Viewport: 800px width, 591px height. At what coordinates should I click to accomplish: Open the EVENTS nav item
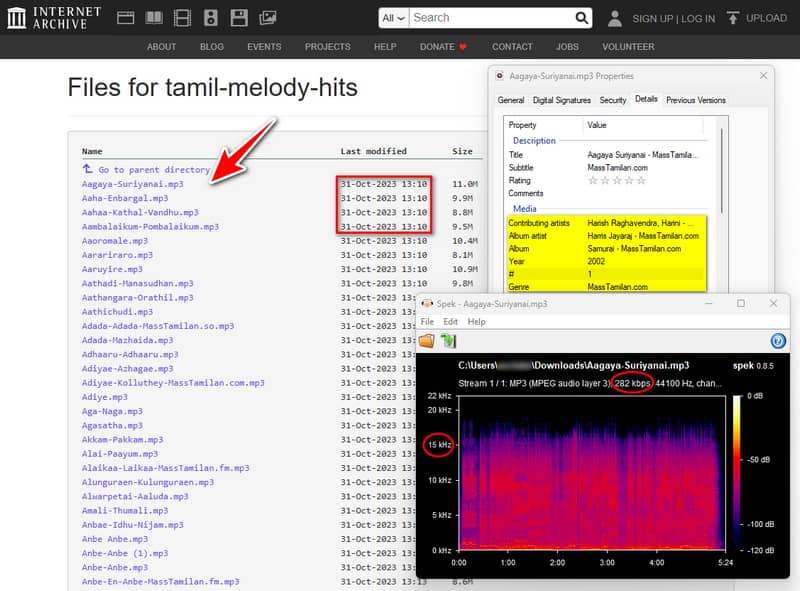coord(264,47)
